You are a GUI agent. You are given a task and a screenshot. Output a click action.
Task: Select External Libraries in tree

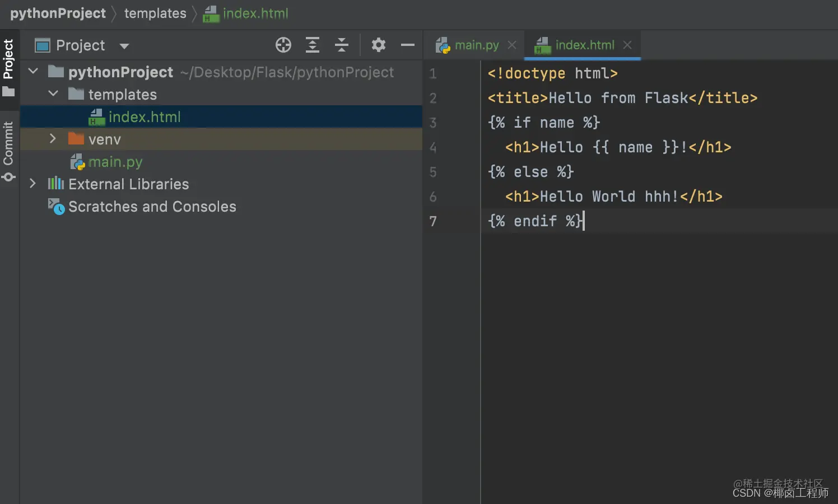(x=129, y=184)
